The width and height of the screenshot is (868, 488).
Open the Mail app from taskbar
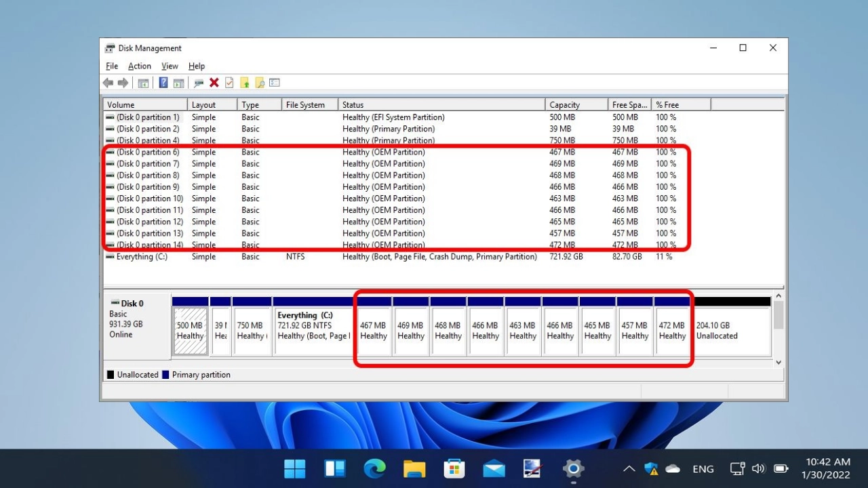click(494, 468)
